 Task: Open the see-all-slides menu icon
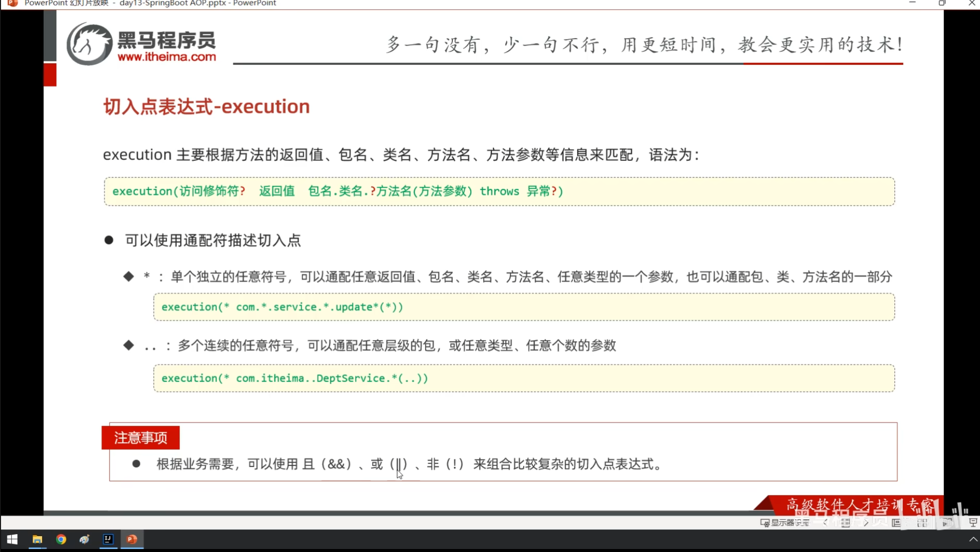click(x=846, y=522)
